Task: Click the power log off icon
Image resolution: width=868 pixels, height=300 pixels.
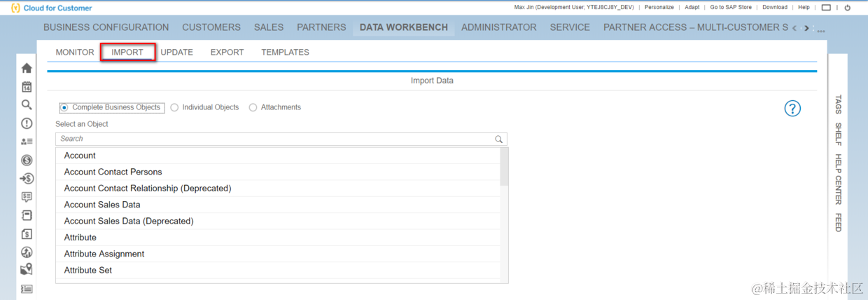Action: pos(847,8)
